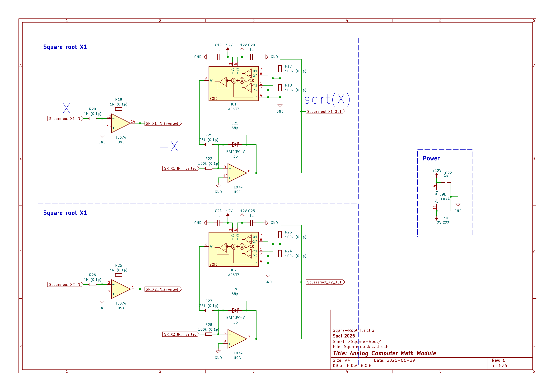The image size is (555, 392).
Task: Click 'File: Squareroot.kicad_sch' text
Action: pos(360,347)
